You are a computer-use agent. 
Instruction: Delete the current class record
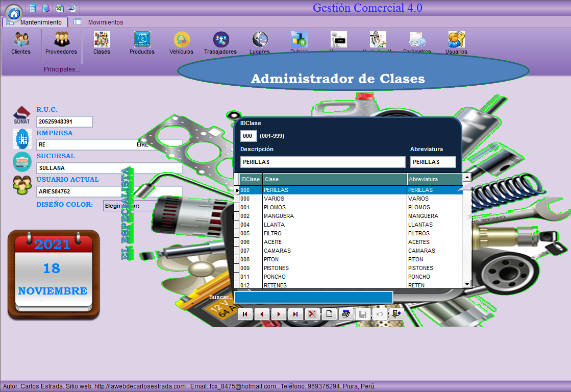pyautogui.click(x=312, y=314)
